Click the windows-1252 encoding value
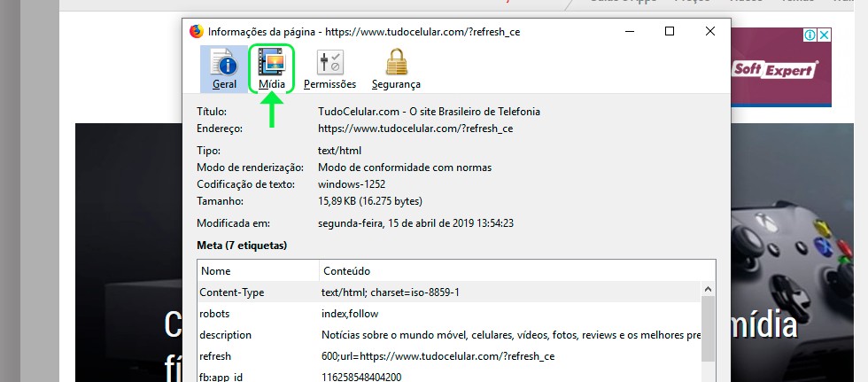 click(x=352, y=184)
